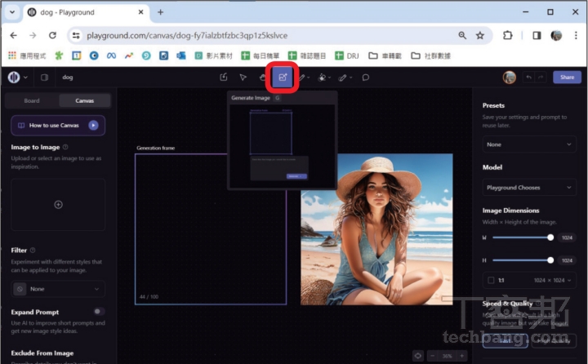Select the pencil edit tool right of Generate Image
588x364 pixels.
click(x=302, y=78)
